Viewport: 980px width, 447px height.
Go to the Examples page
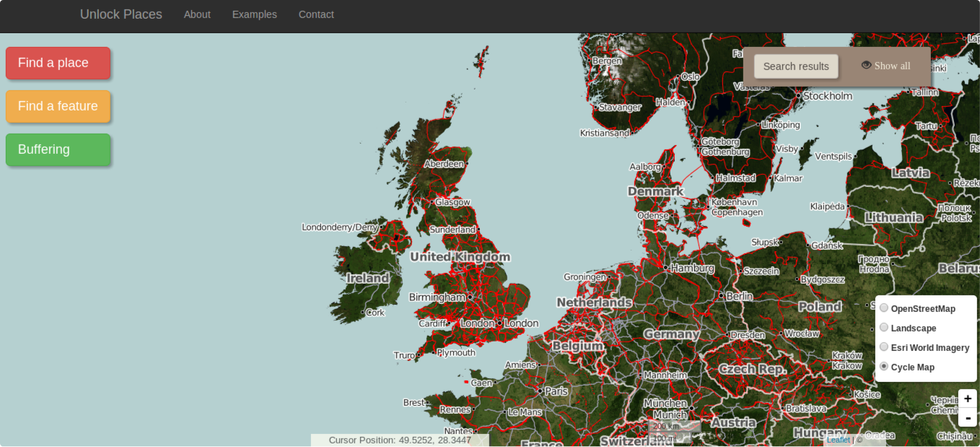tap(254, 14)
